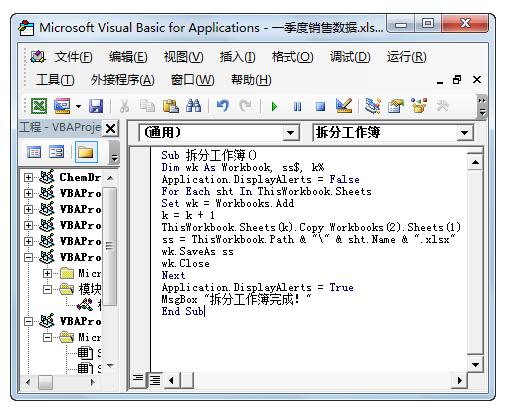Click the Redo arrow icon
The image size is (507, 411).
(x=246, y=106)
